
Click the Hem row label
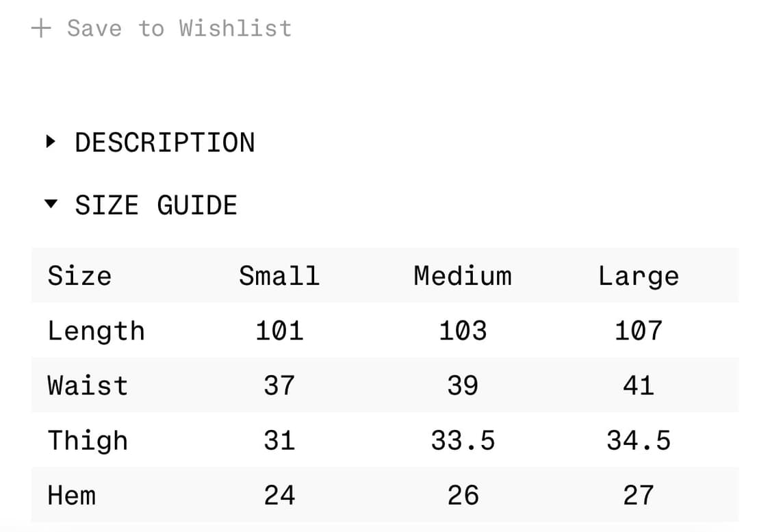pyautogui.click(x=71, y=495)
